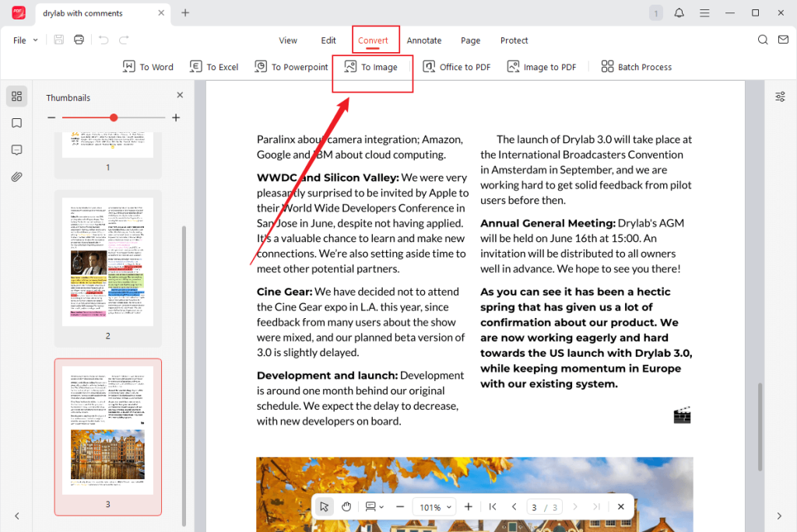Select the Hand tool in the page toolbar

[346, 506]
